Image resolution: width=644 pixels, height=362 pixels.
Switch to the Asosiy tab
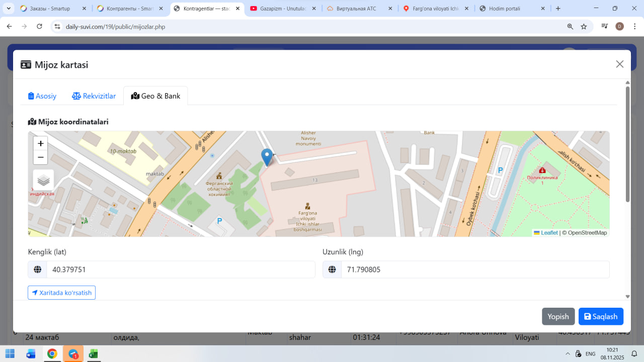tap(42, 96)
